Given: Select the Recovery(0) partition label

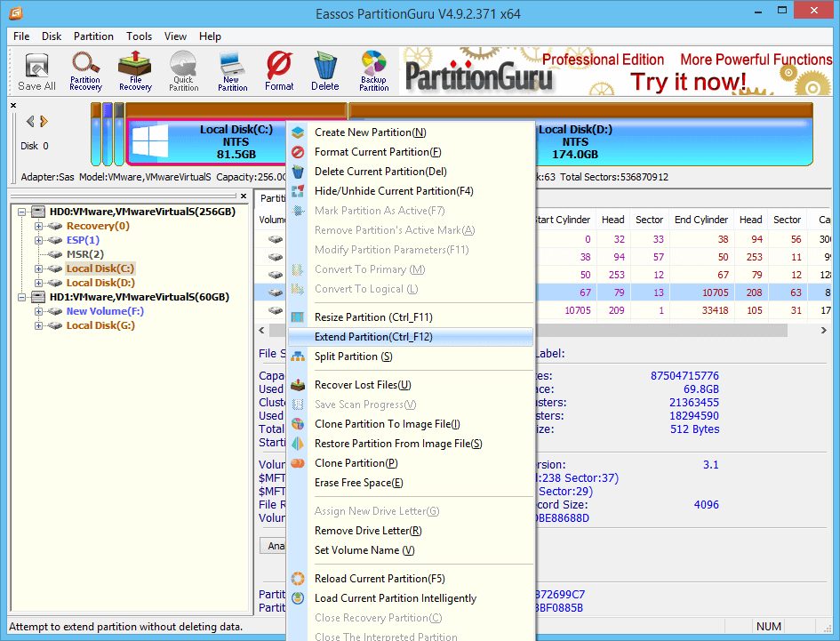Looking at the screenshot, I should (98, 226).
